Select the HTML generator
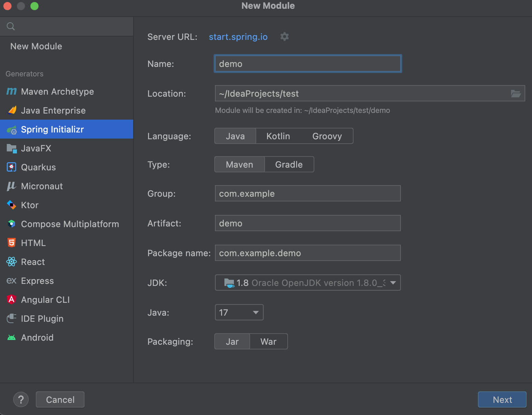 click(x=67, y=243)
